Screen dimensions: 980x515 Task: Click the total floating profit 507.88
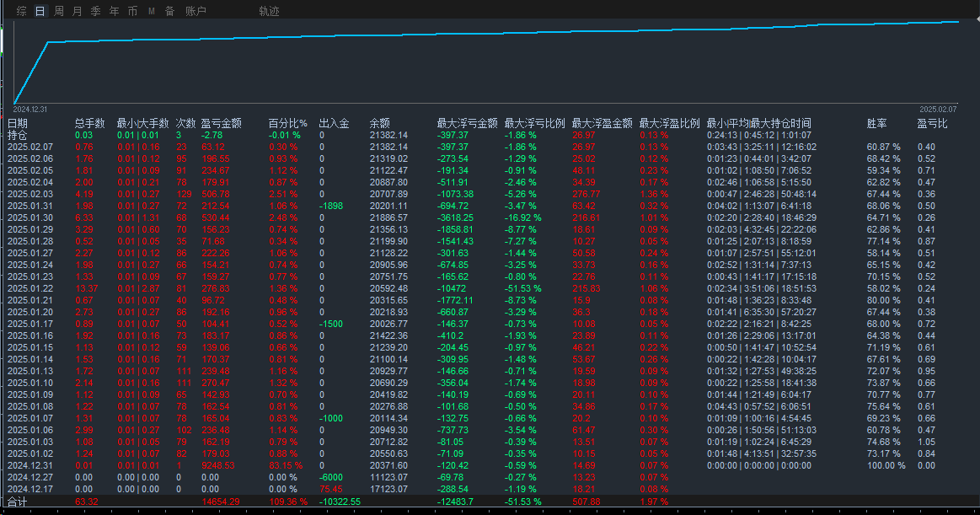(586, 502)
